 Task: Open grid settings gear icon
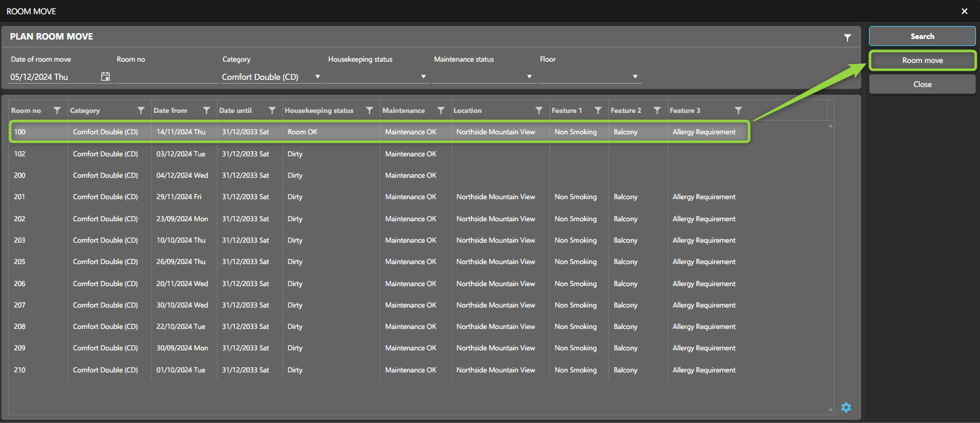[846, 407]
